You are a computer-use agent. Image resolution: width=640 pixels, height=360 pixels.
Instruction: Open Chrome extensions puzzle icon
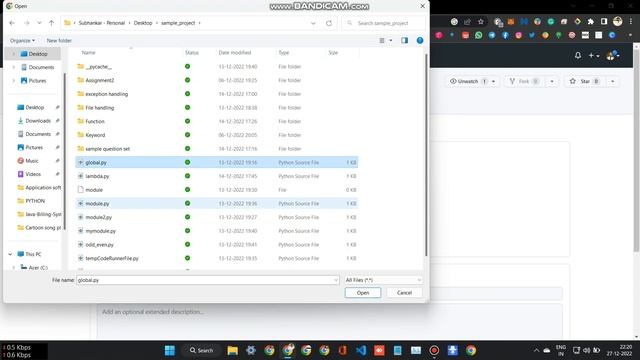591,22
